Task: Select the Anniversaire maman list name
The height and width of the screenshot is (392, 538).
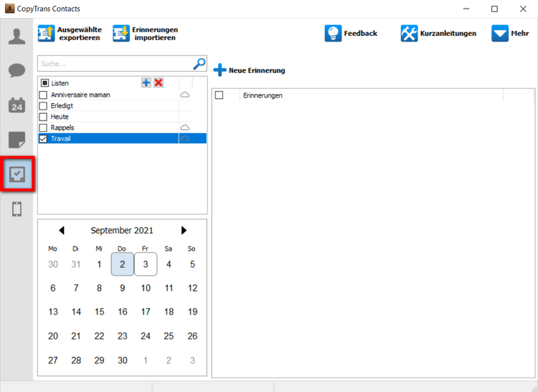Action: (x=80, y=95)
